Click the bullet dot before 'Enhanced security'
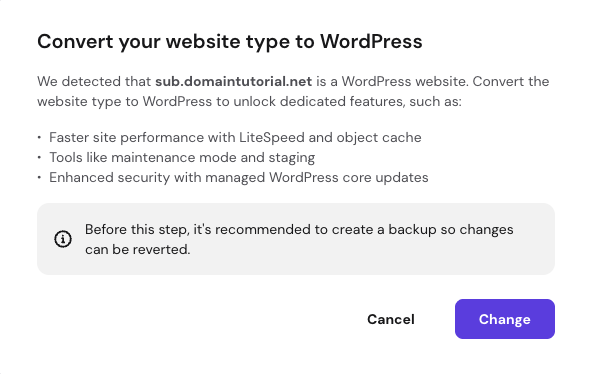Image resolution: width=591 pixels, height=374 pixels. point(39,177)
